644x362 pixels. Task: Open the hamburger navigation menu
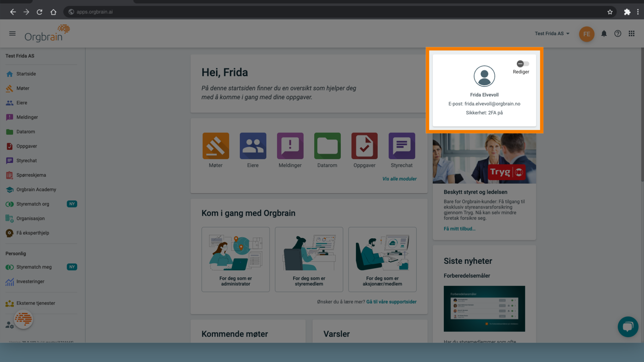12,34
